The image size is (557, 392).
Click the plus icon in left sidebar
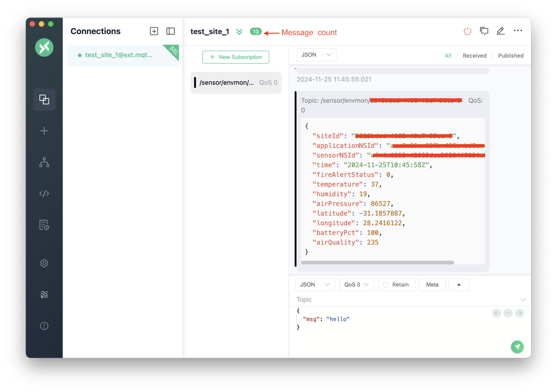[x=44, y=131]
